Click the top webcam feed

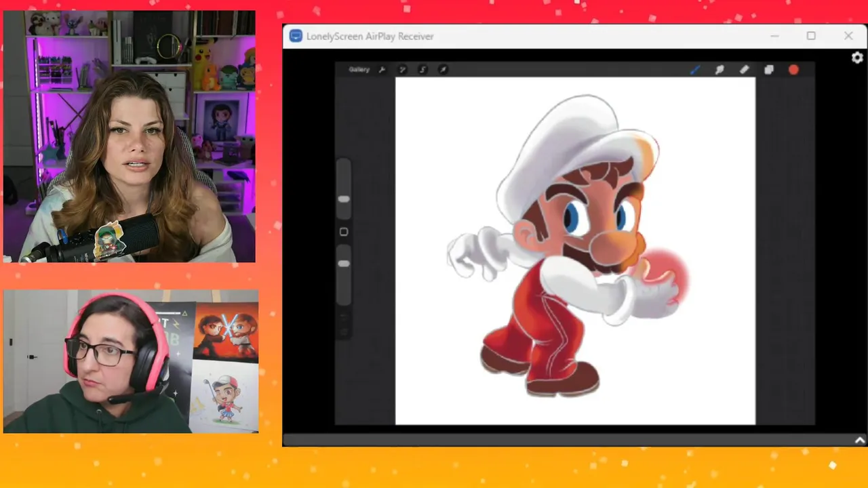(x=130, y=136)
